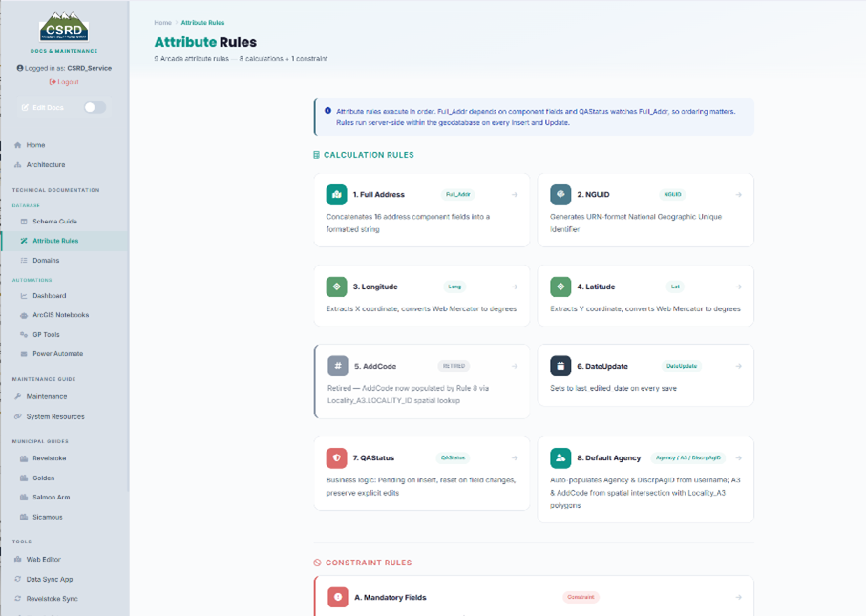866x616 pixels.
Task: Click the CSRD mountain logo
Action: (64, 27)
